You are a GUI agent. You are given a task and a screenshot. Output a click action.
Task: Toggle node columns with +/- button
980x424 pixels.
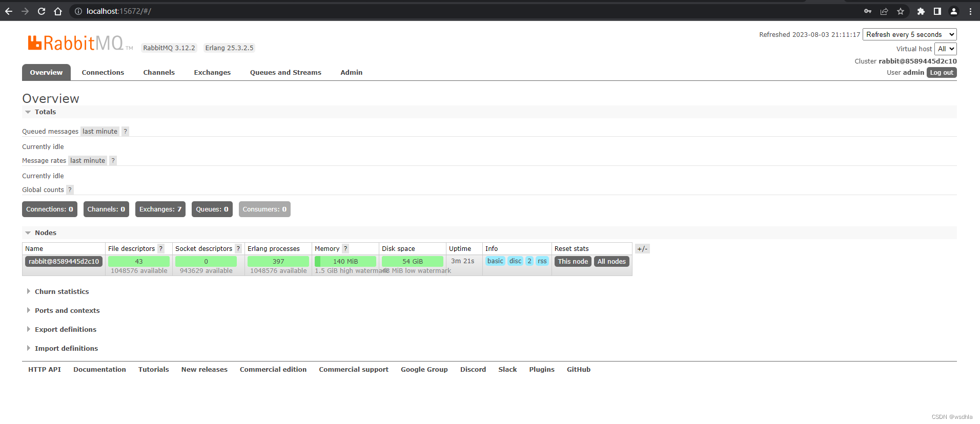click(642, 249)
